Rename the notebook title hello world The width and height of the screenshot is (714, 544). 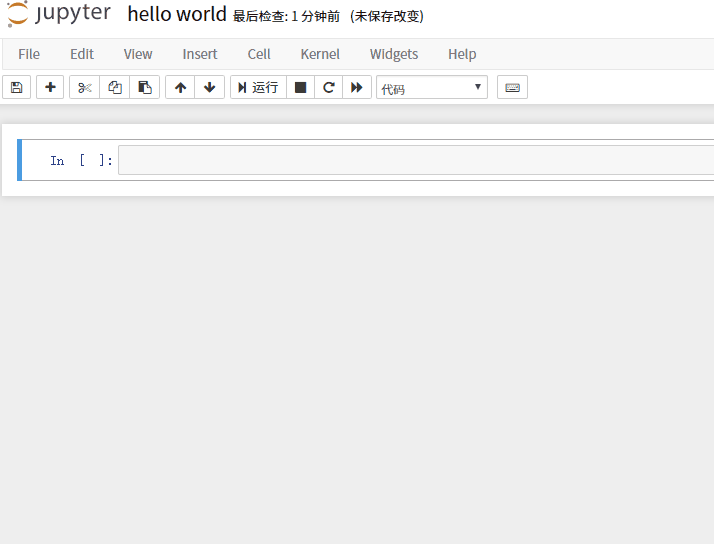[177, 14]
